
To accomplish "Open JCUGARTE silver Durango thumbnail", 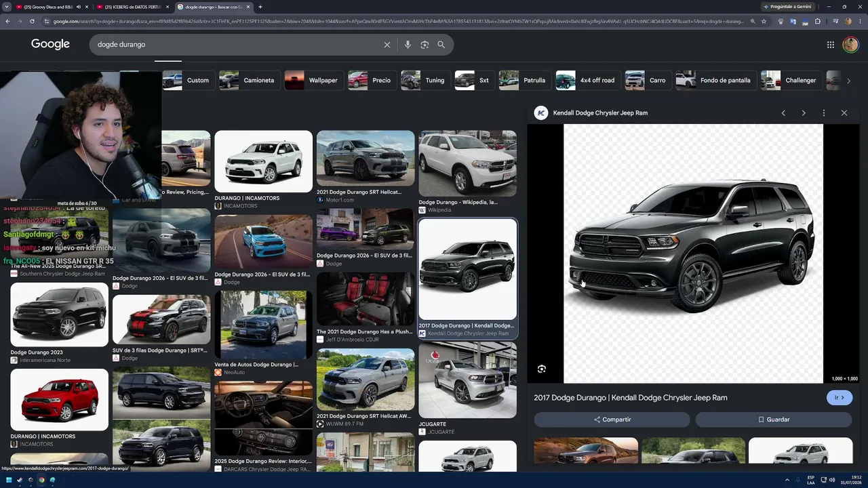I will (x=468, y=380).
